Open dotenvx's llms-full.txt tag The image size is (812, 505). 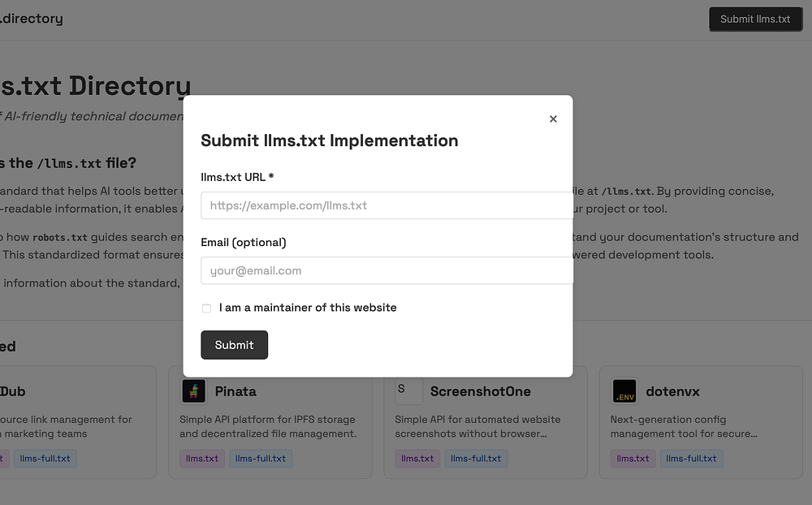[x=691, y=459]
